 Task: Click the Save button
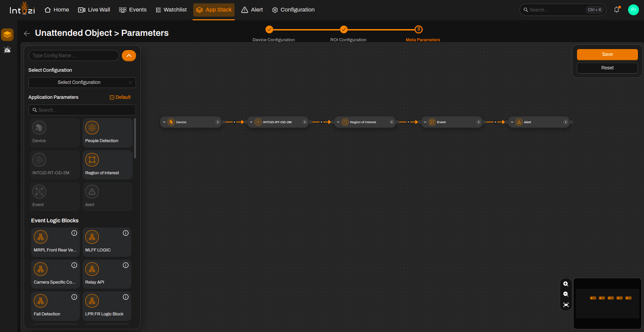click(x=607, y=54)
